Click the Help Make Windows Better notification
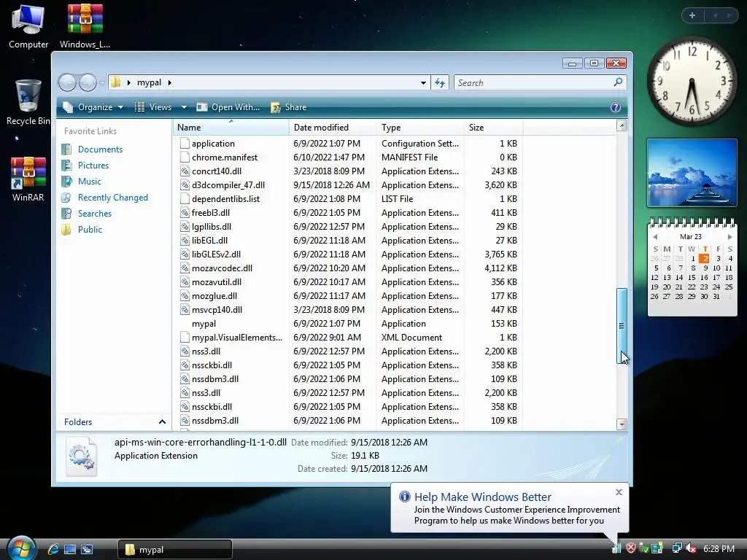Image resolution: width=747 pixels, height=560 pixels. (x=510, y=507)
